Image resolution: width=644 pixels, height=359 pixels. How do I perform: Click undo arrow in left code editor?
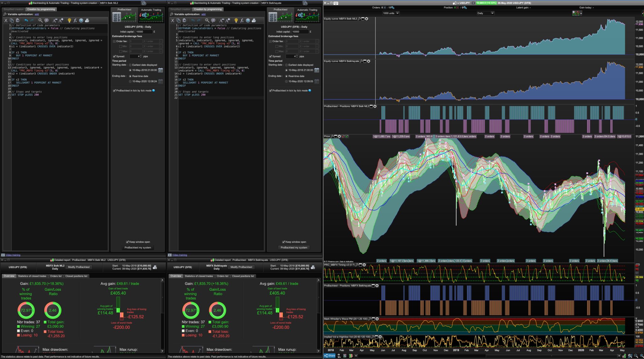(26, 20)
